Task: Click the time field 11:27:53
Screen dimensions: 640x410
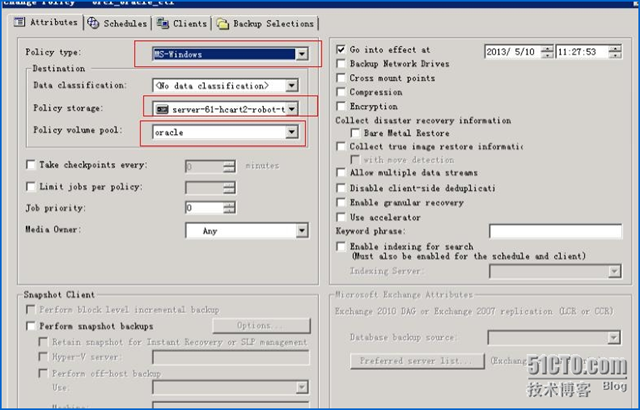Action: pos(582,52)
